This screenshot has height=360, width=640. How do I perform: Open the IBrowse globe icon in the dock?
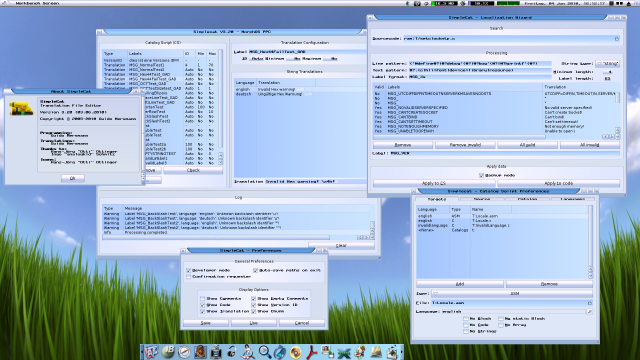[168, 351]
